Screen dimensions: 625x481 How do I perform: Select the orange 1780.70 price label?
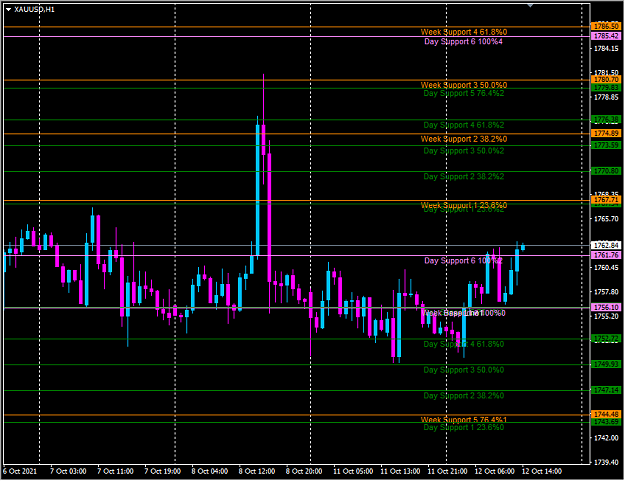click(606, 80)
